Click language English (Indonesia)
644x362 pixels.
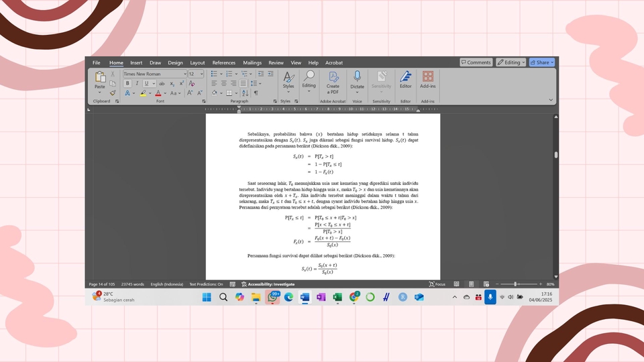point(167,284)
